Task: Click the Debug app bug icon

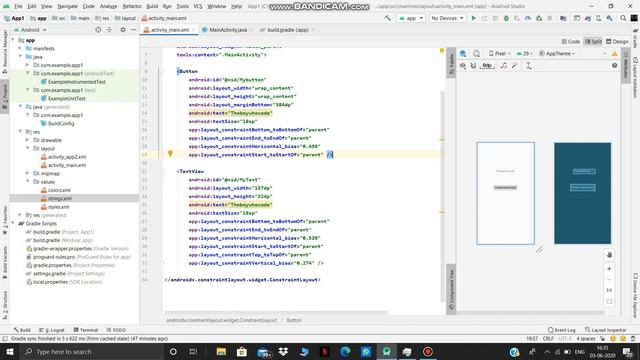Action: coord(506,18)
